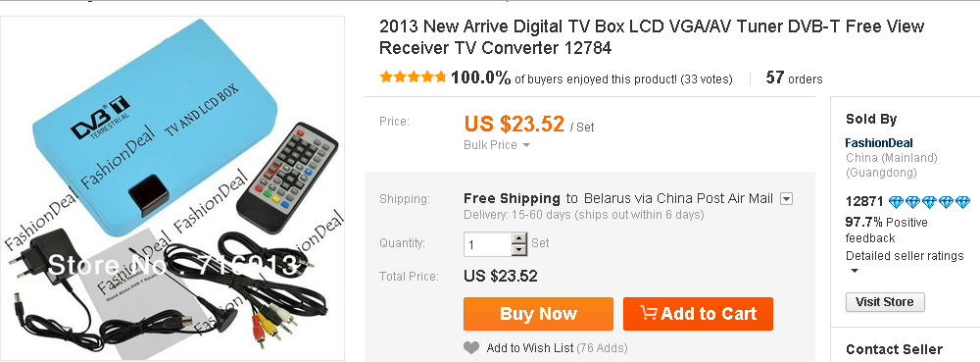Increase quantity with the up arrow
Screen dimensions: 980x362
[518, 238]
